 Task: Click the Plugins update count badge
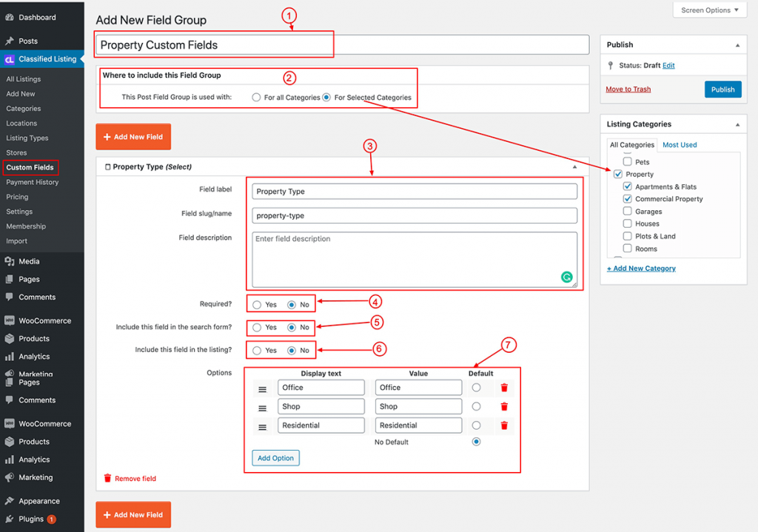tap(51, 519)
